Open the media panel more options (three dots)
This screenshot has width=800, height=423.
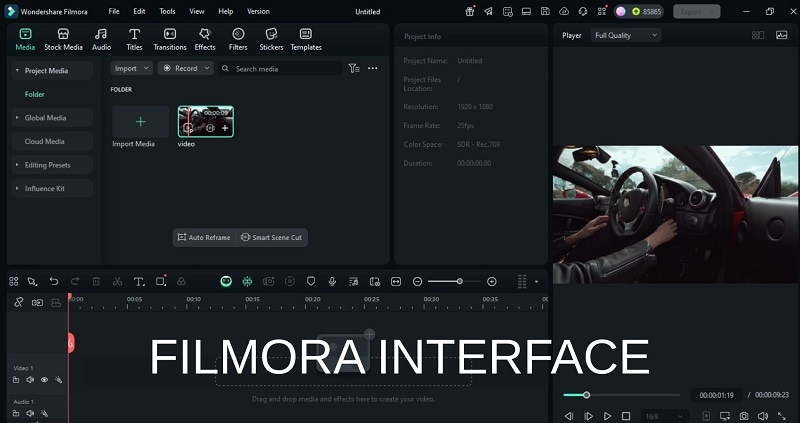tap(373, 68)
